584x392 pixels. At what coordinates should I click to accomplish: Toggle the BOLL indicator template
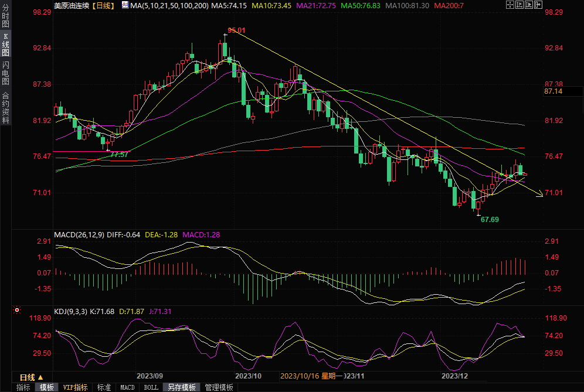point(151,387)
